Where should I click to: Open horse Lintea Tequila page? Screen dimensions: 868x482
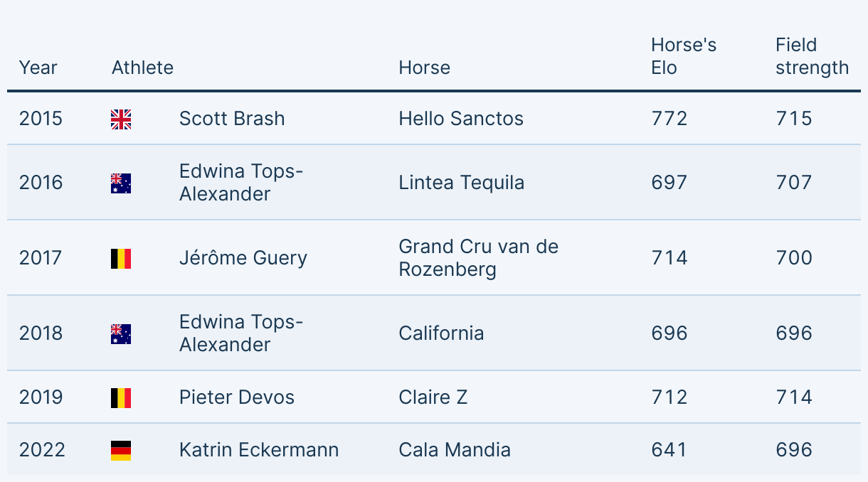point(462,183)
